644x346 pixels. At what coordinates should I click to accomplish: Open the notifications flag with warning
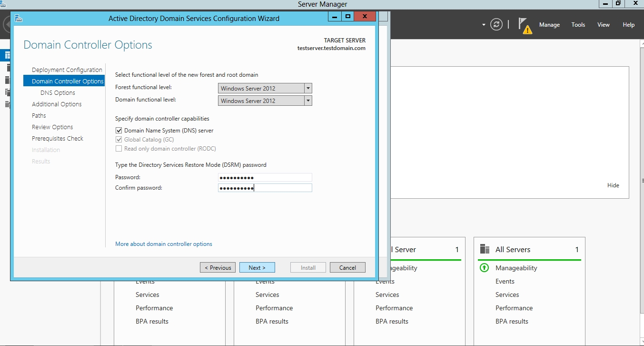click(525, 26)
